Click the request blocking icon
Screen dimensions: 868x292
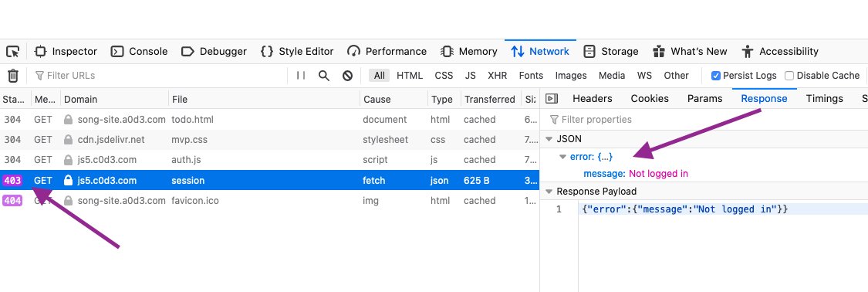348,76
